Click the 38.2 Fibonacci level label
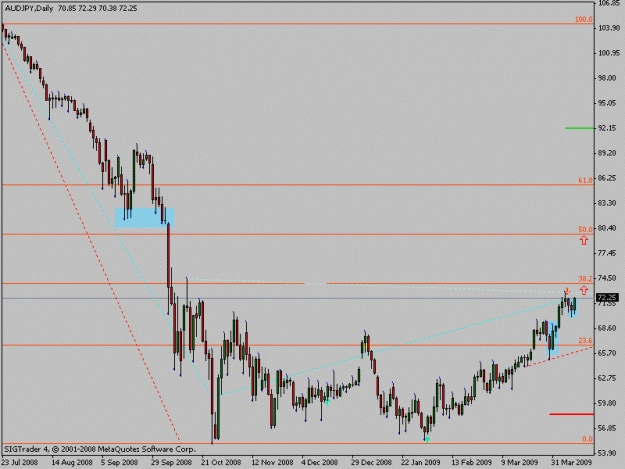 pyautogui.click(x=586, y=279)
